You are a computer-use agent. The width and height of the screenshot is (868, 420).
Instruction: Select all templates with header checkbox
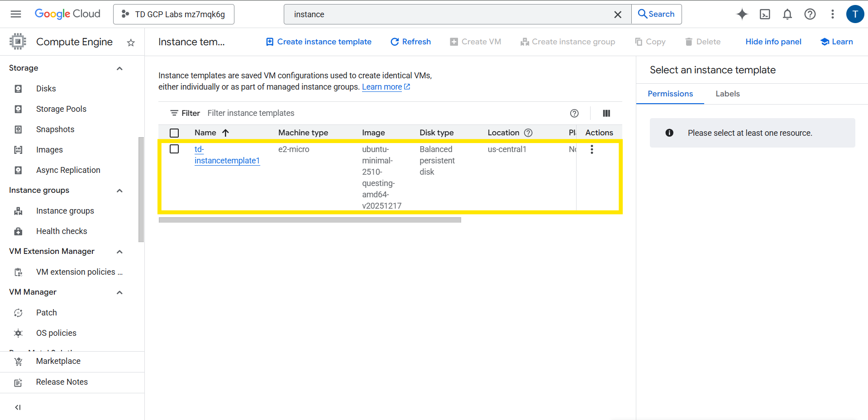[174, 133]
